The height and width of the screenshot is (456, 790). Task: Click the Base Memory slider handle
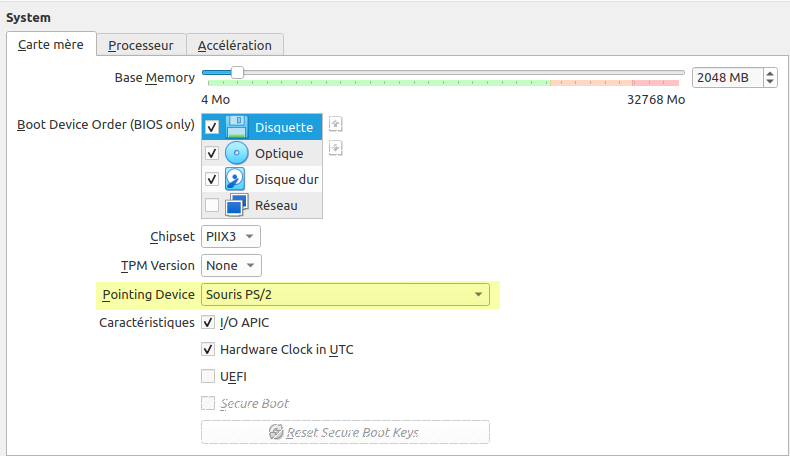(237, 72)
